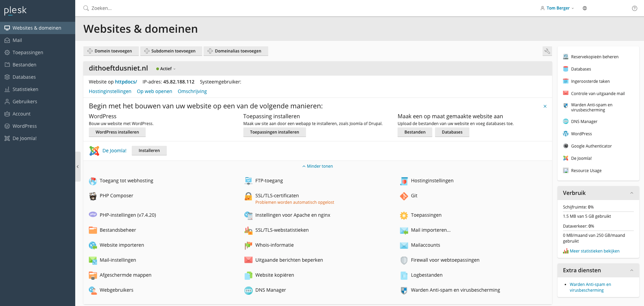Collapse tools with Minder tonen
This screenshot has height=306, width=644.
pyautogui.click(x=318, y=166)
